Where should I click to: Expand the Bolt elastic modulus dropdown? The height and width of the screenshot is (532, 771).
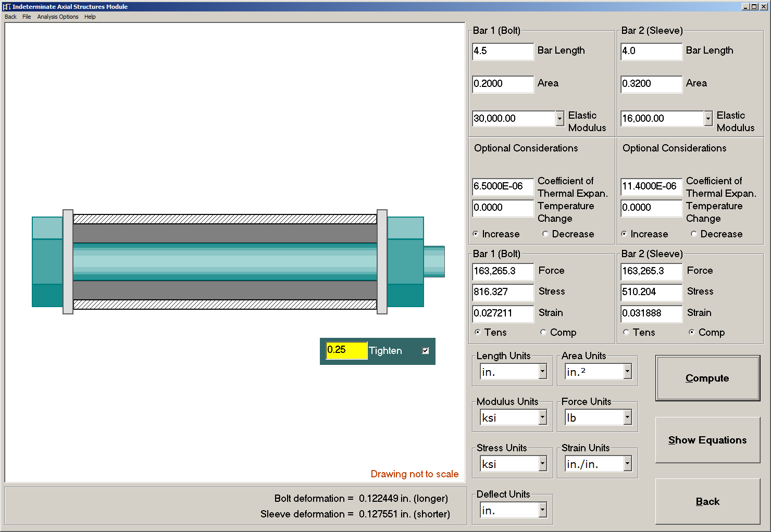coord(559,119)
